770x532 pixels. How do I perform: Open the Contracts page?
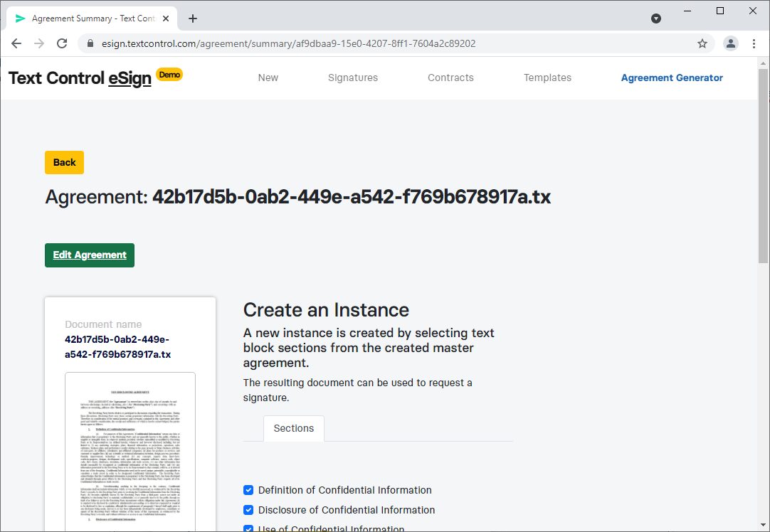[x=450, y=78]
